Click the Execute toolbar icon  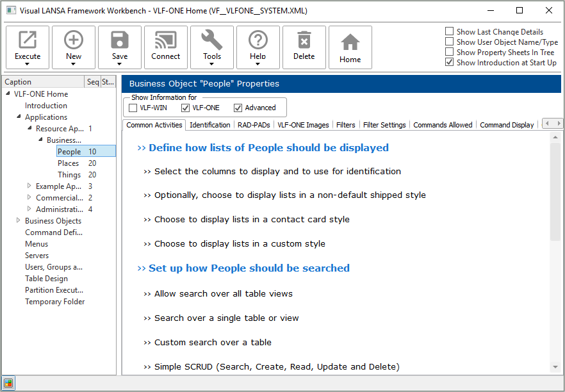click(28, 41)
